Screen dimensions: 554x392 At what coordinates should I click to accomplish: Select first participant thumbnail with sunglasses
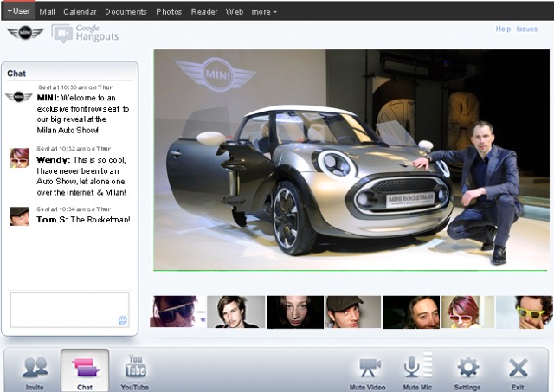point(176,312)
